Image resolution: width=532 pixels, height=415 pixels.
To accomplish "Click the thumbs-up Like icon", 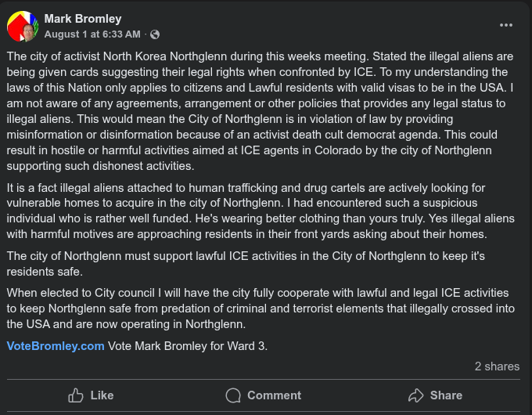I will pyautogui.click(x=76, y=395).
